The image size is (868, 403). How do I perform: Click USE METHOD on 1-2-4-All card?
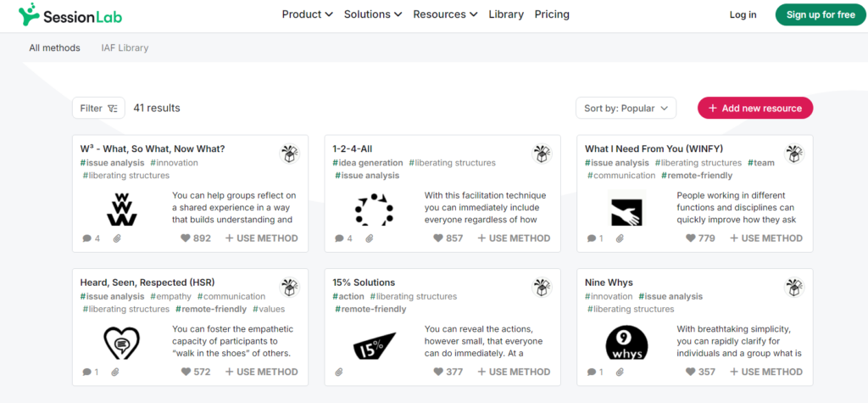tap(514, 238)
